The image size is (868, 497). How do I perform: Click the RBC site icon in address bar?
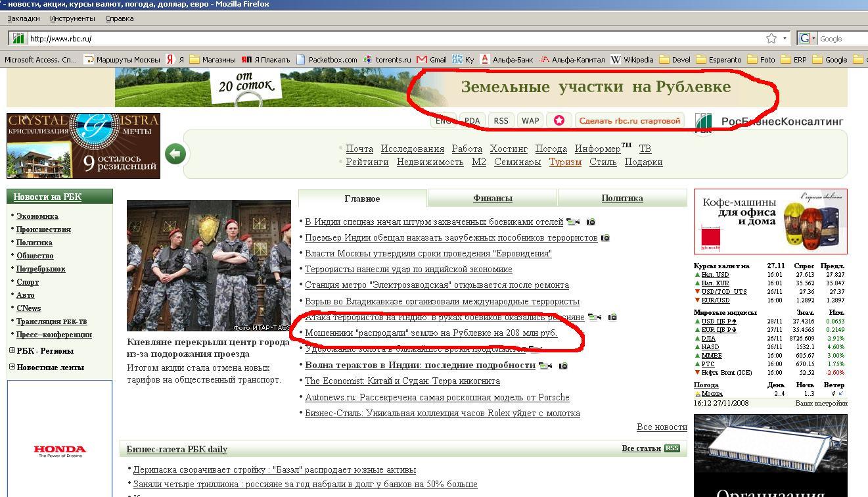point(18,38)
